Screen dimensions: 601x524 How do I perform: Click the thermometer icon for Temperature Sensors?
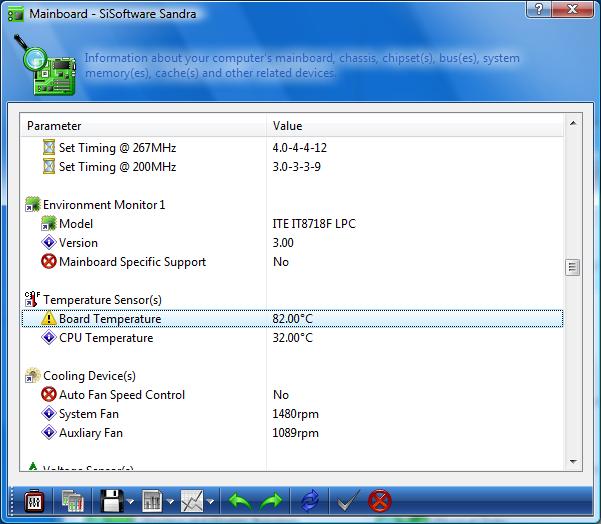(x=32, y=299)
